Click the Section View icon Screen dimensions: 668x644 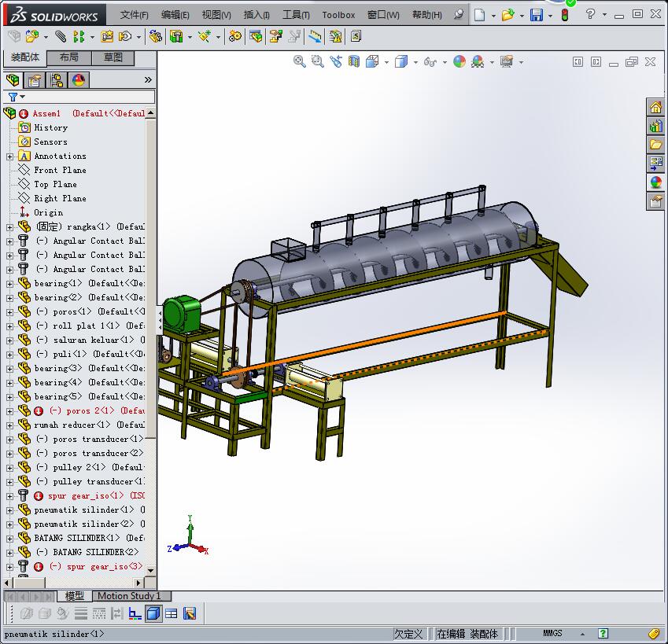point(354,61)
